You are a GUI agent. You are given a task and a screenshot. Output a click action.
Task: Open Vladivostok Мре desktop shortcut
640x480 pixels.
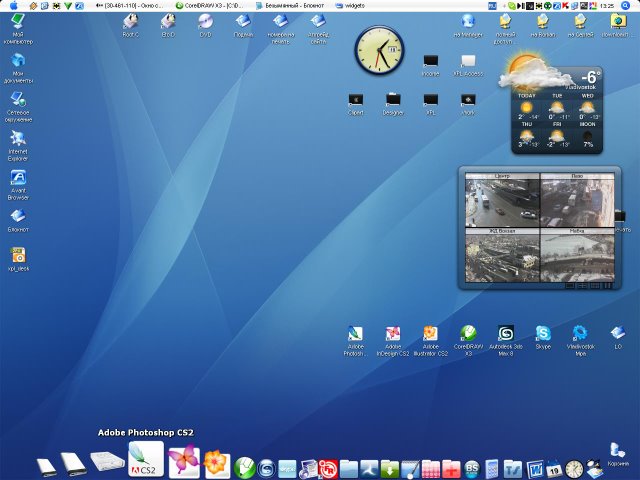(580, 341)
